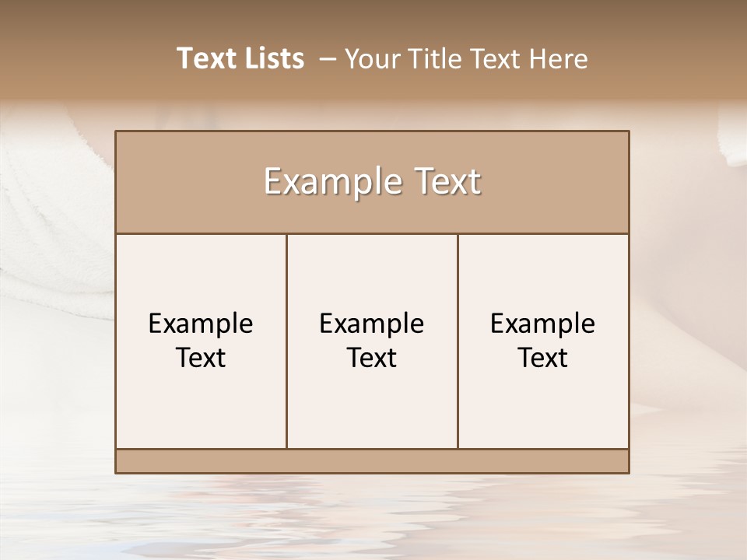Viewport: 747px width, 560px height.
Task: Click the word "Text" in the middle cell
Action: click(x=372, y=358)
